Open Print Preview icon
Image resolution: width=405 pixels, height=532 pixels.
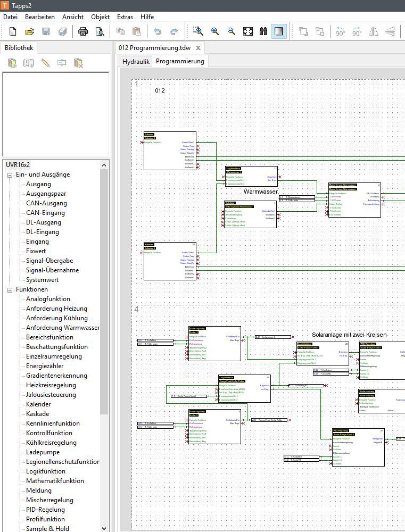point(100,31)
